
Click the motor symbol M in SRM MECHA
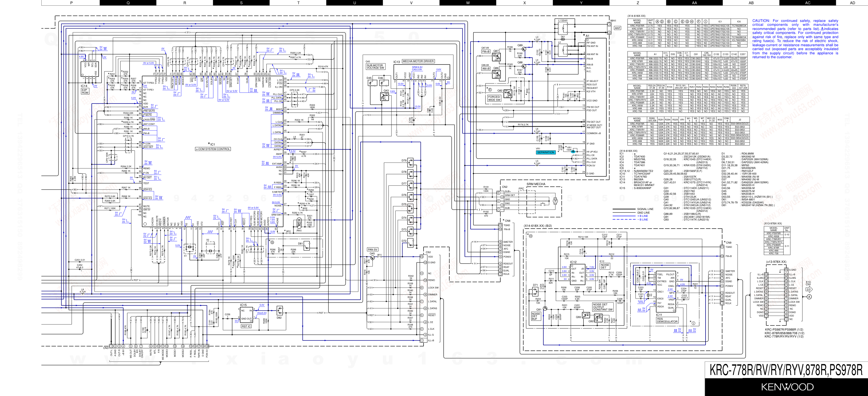coord(556,201)
